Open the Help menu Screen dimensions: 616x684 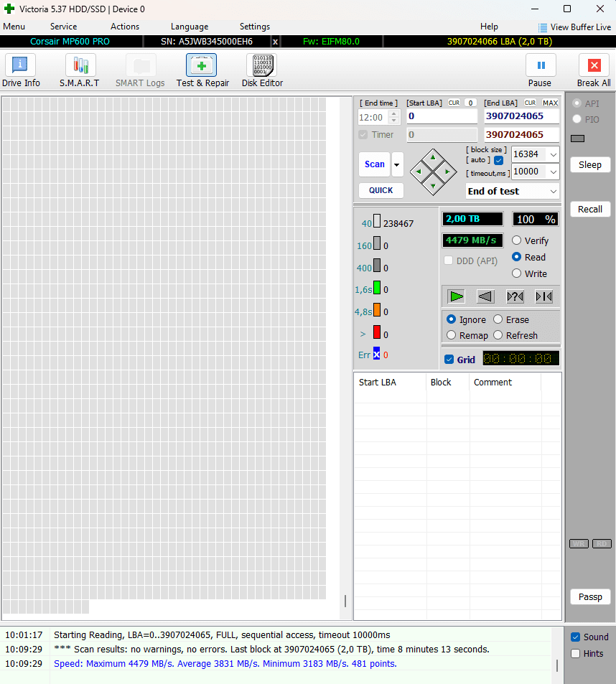pyautogui.click(x=489, y=27)
